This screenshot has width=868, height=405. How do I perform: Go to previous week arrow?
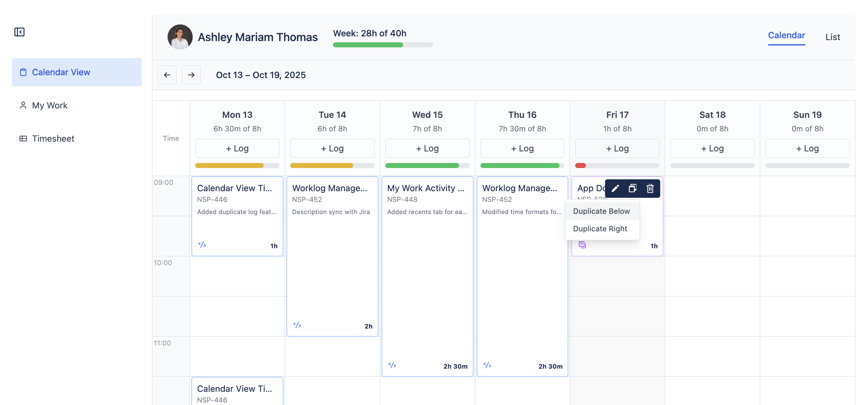pyautogui.click(x=167, y=75)
